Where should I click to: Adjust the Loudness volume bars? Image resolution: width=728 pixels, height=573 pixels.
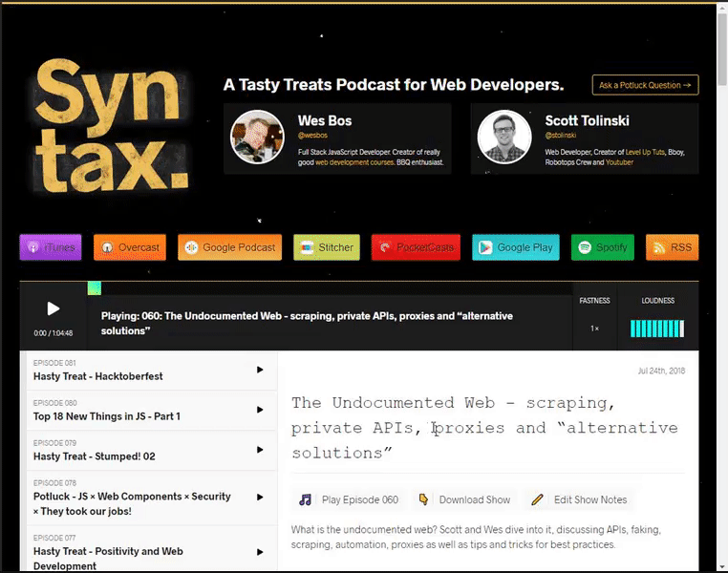657,329
